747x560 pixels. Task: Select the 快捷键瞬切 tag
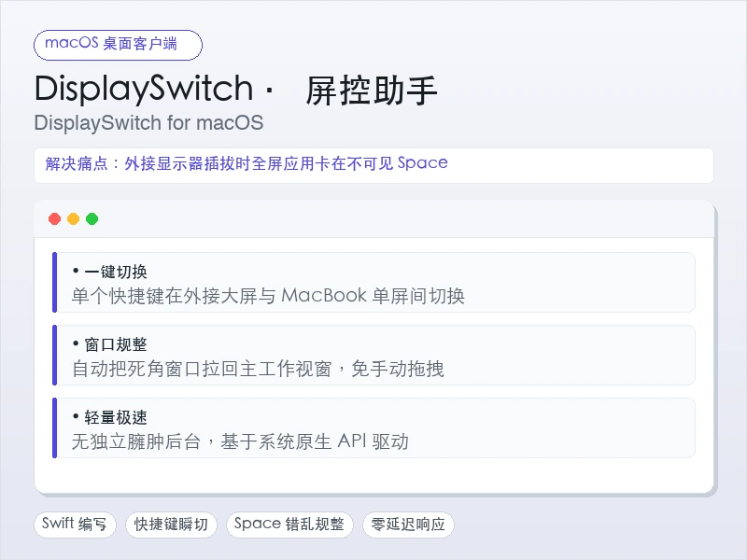point(171,525)
